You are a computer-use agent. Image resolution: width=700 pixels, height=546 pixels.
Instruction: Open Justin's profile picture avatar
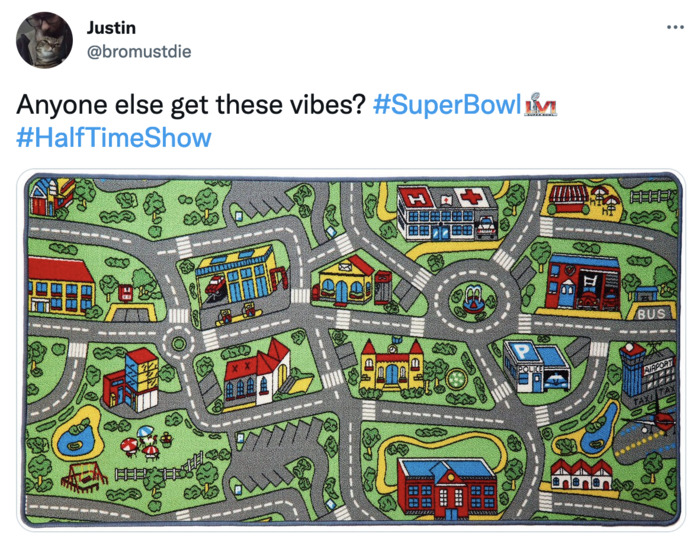(44, 40)
